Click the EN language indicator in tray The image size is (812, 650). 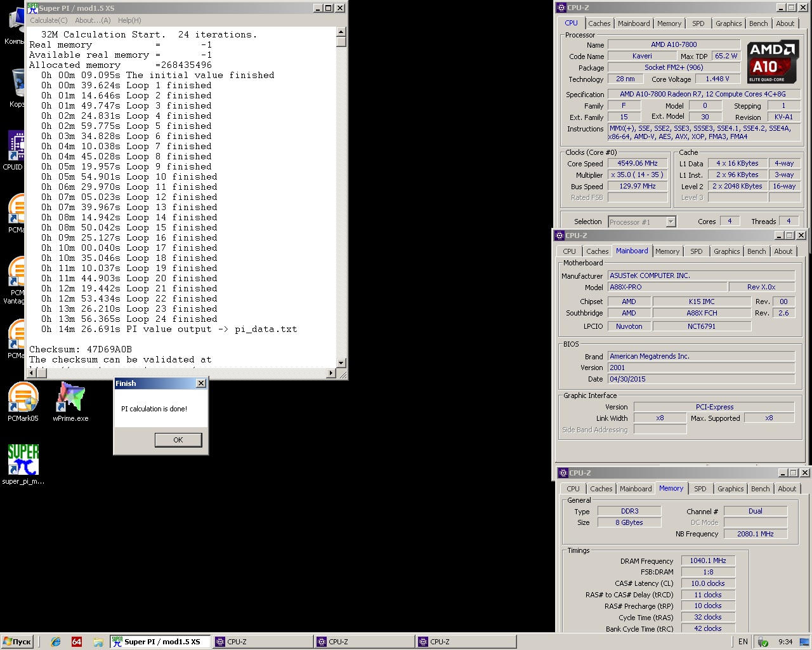click(743, 642)
